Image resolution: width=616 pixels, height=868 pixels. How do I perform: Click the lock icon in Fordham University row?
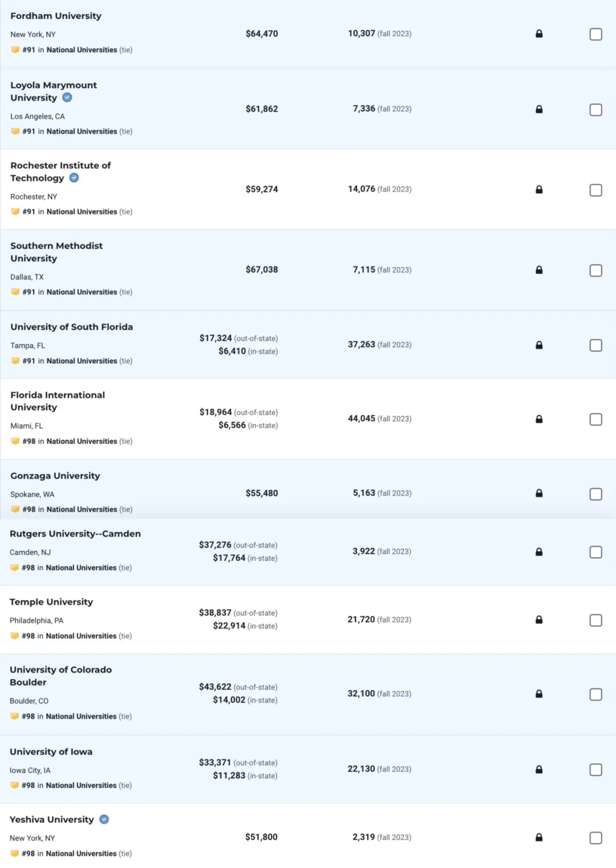[x=539, y=34]
